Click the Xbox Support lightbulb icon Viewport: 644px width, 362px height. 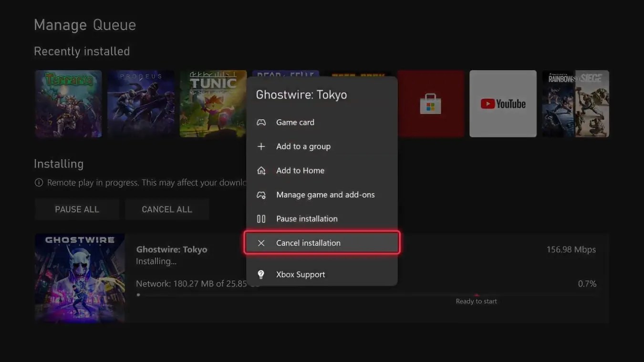261,274
